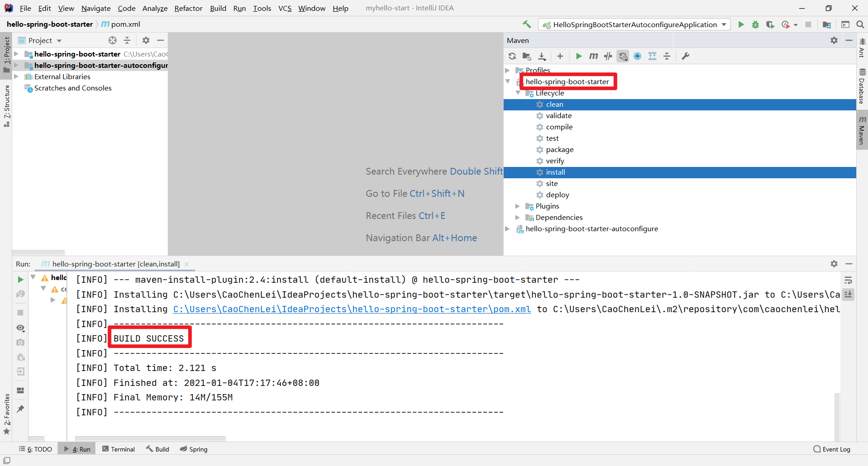Toggle Skip Tests mode lightning icon
Screen dimensions: 868x466
[637, 56]
